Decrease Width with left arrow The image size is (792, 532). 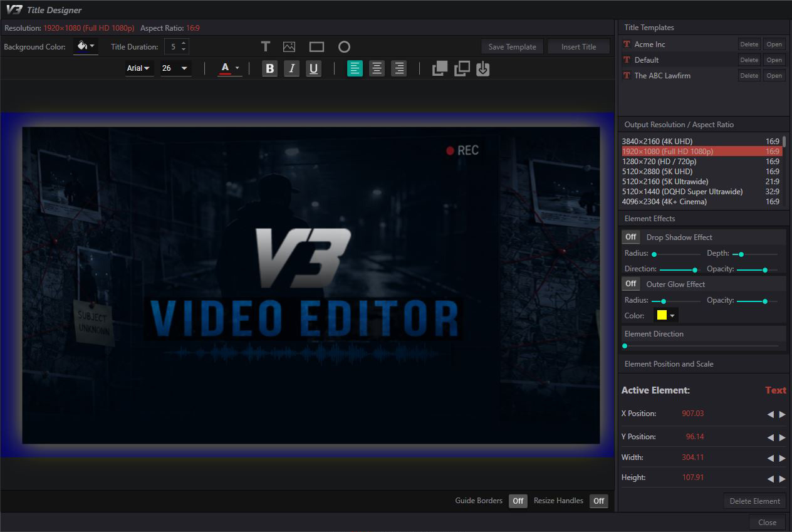771,458
